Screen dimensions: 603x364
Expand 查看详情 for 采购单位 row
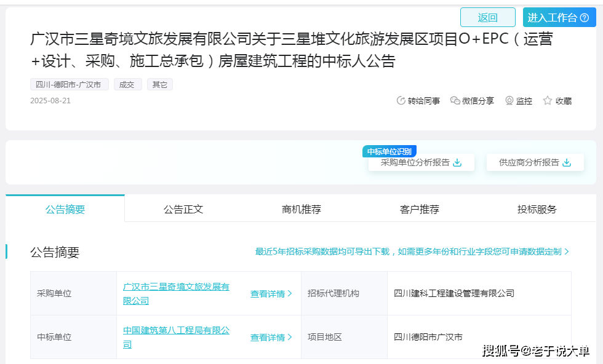click(271, 294)
